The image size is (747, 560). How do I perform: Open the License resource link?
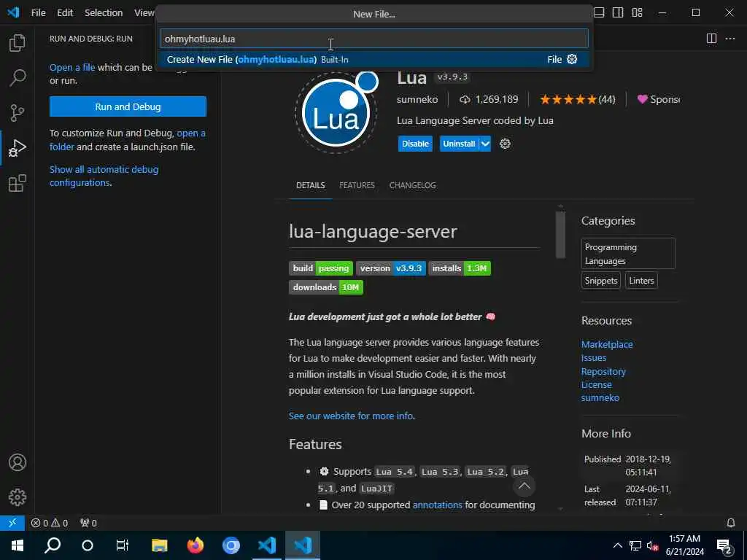click(x=597, y=385)
